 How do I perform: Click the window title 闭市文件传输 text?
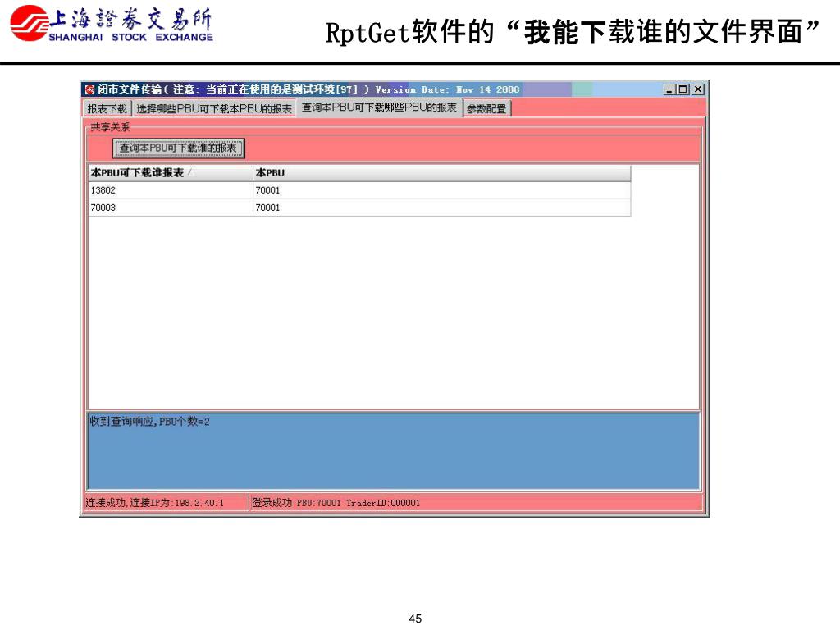click(x=129, y=89)
